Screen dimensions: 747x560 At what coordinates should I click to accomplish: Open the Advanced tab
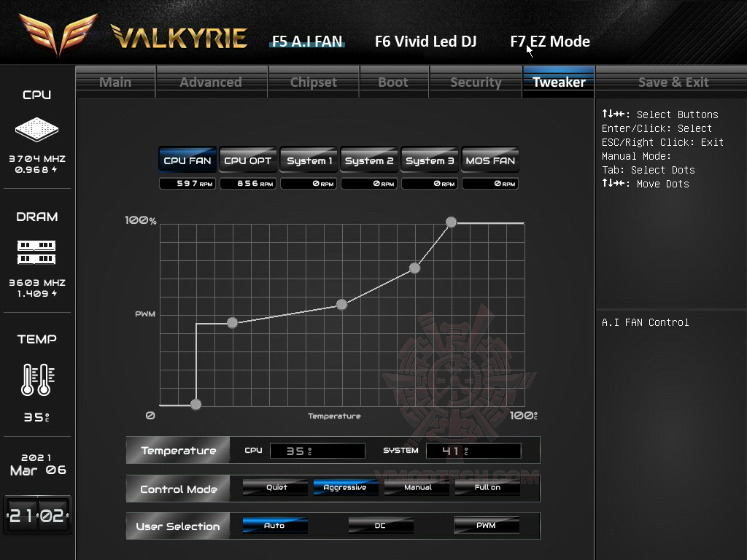pyautogui.click(x=211, y=82)
